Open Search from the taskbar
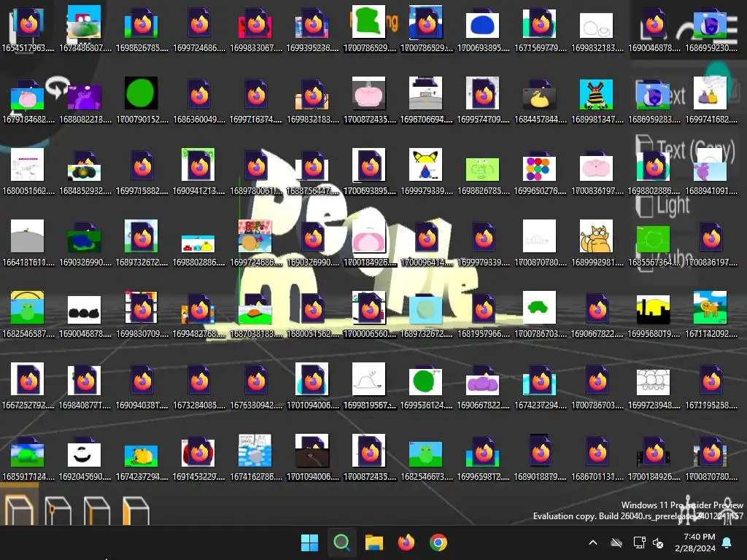This screenshot has height=560, width=747. (x=341, y=542)
